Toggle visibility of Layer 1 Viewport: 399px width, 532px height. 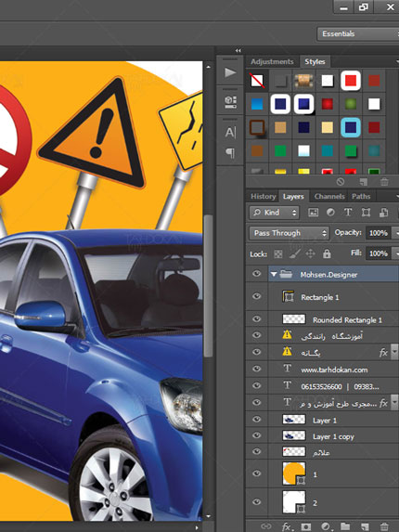pos(257,420)
